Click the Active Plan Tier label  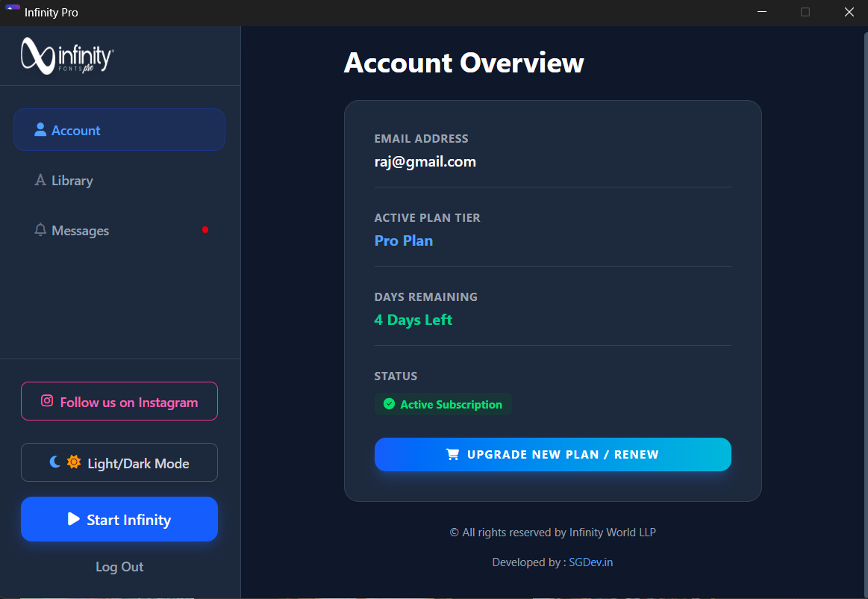tap(428, 218)
